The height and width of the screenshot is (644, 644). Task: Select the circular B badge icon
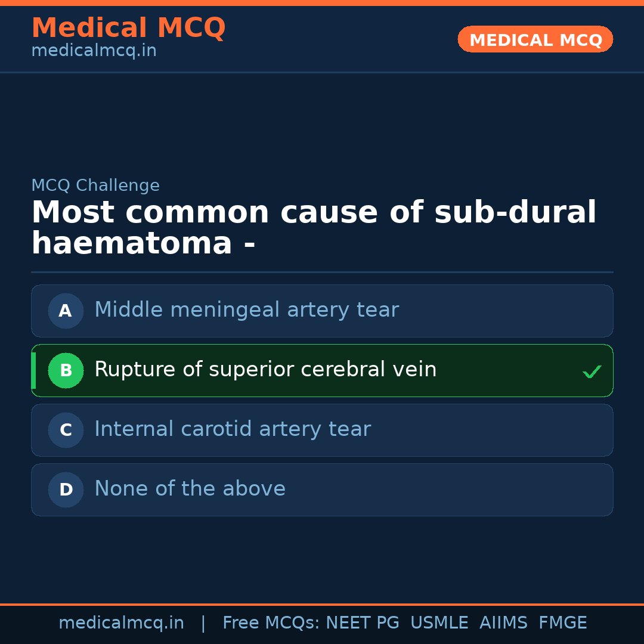tap(66, 370)
